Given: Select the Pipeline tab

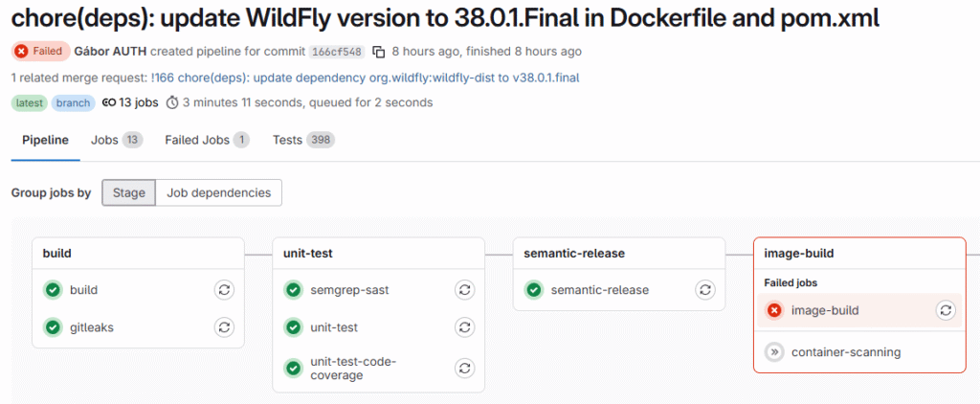Looking at the screenshot, I should [45, 140].
